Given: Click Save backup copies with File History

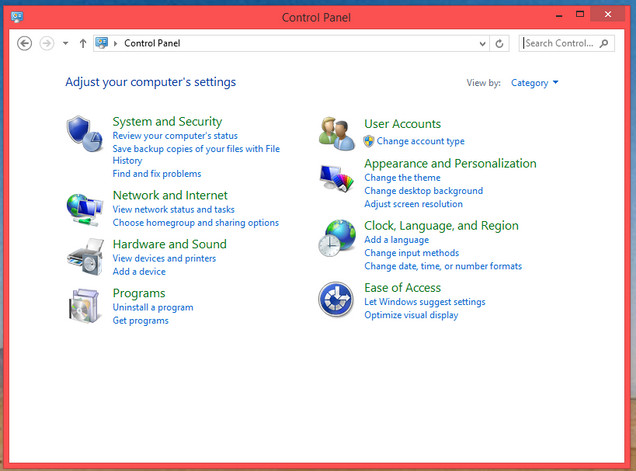Looking at the screenshot, I should 196,155.
